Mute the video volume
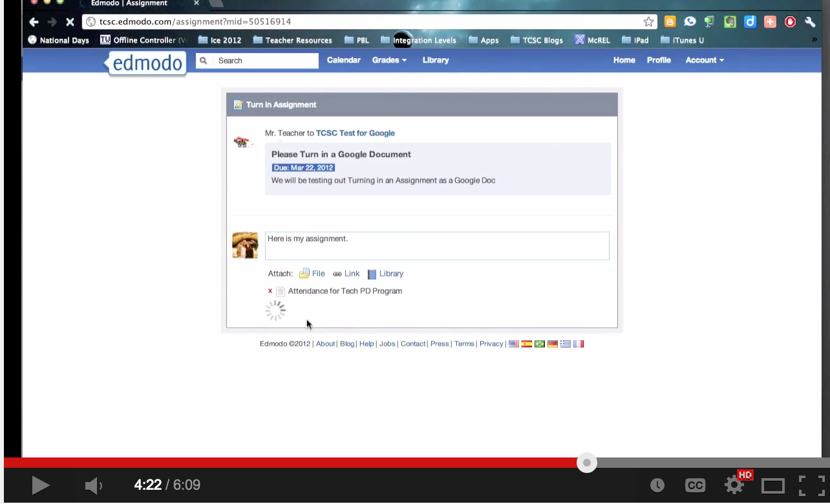This screenshot has height=504, width=830. (x=93, y=485)
